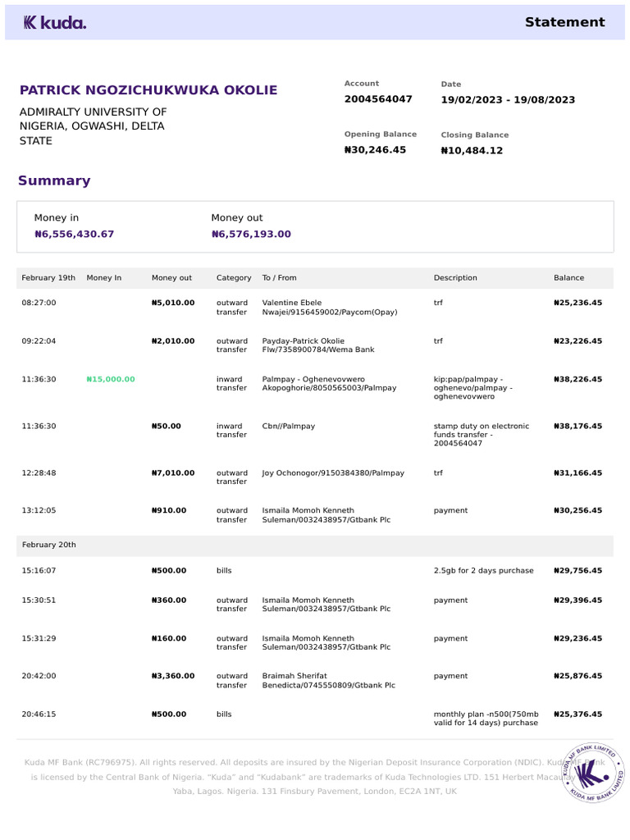The height and width of the screenshot is (840, 630).
Task: Click the Summary heading
Action: pyautogui.click(x=54, y=180)
